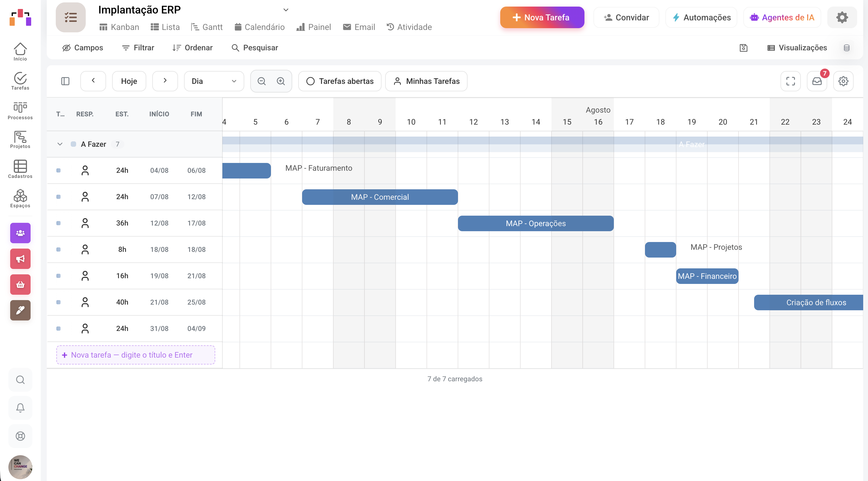Open project settings gear in header
Screen dimensions: 868x481
coord(842,17)
